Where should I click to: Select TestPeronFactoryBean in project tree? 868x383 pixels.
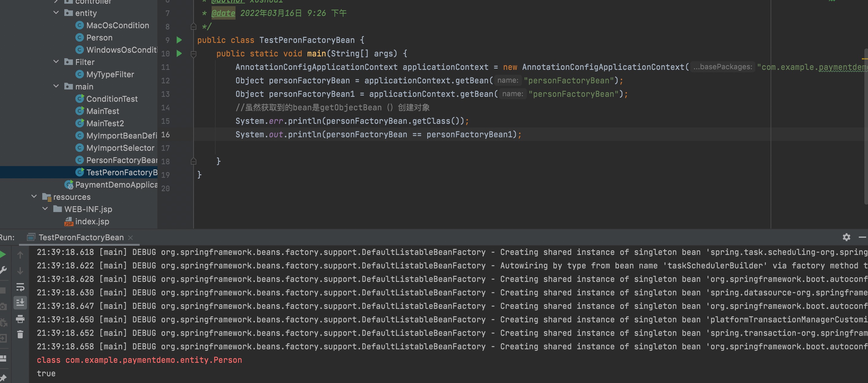[x=122, y=172]
